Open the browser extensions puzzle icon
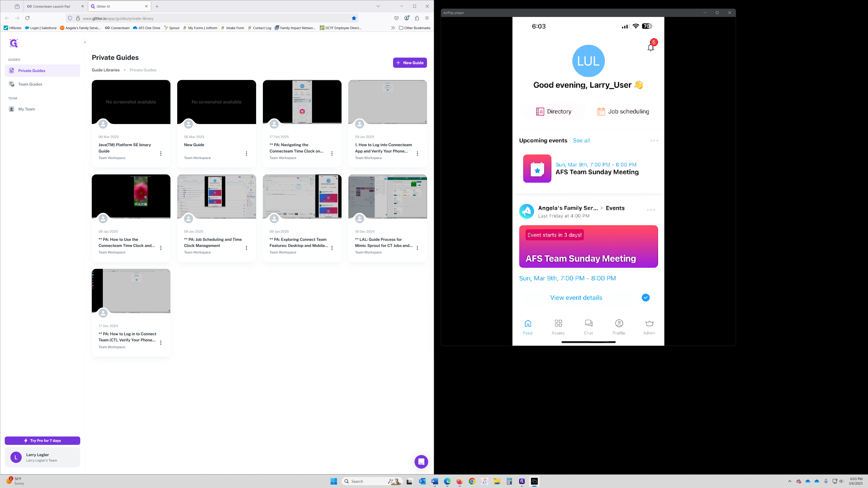 [x=417, y=18]
